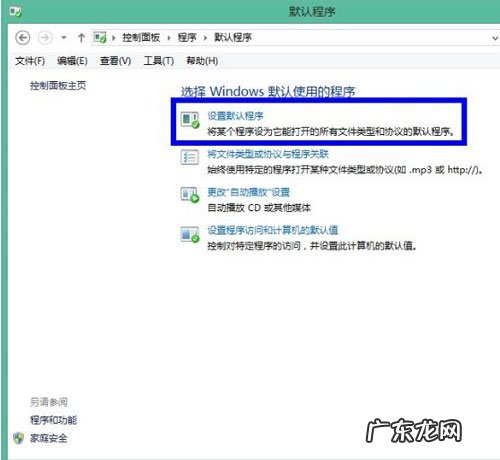
Task: Click the 设置默认程序 icon
Action: click(190, 120)
